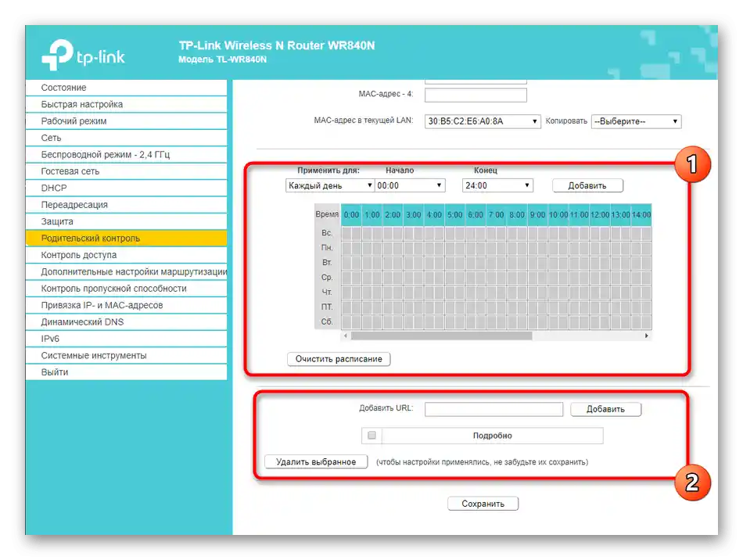This screenshot has height=560, width=743.
Task: Select Родительский контроль menu item
Action: [127, 239]
